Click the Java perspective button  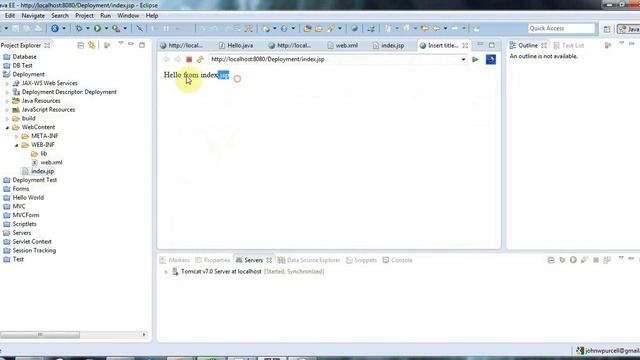pos(629,29)
